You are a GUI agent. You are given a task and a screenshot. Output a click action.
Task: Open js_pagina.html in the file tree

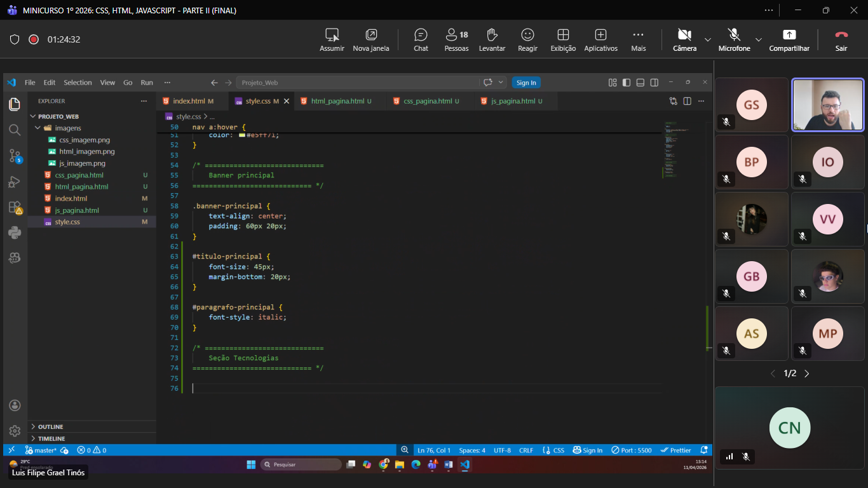tap(77, 210)
